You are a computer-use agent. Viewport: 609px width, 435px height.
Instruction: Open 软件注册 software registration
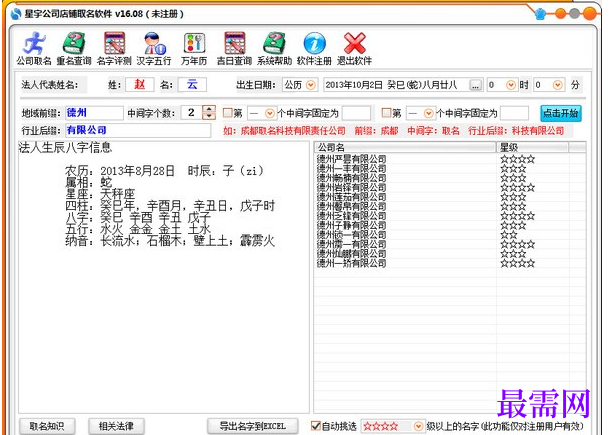(314, 49)
